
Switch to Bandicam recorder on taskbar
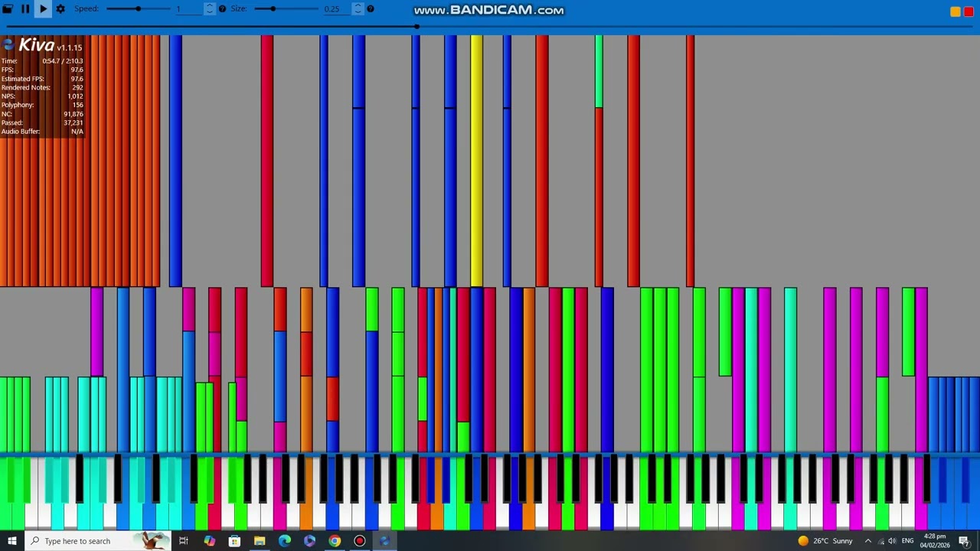pos(359,541)
